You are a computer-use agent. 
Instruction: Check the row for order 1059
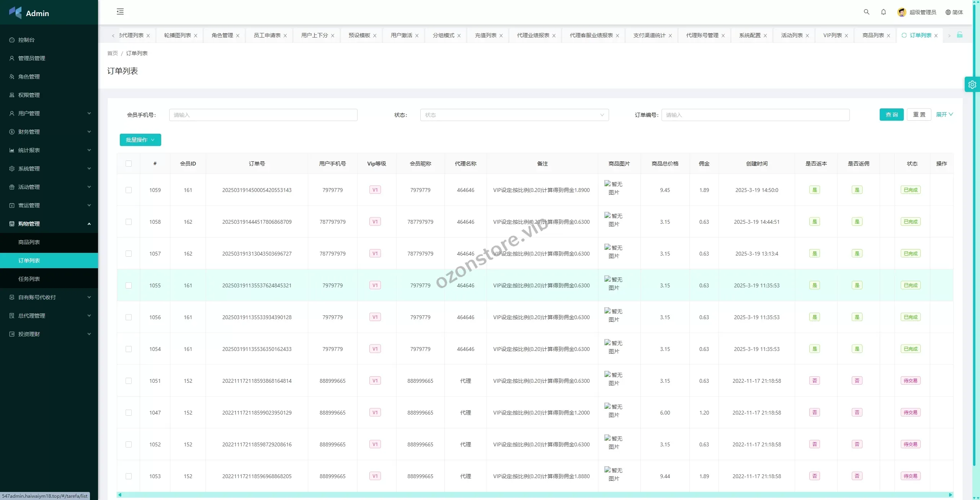tap(129, 190)
